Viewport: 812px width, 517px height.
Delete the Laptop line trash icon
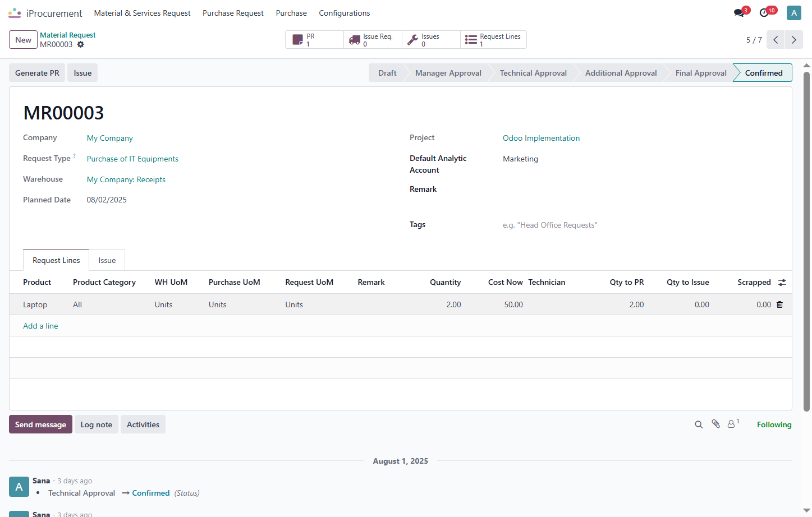click(x=779, y=304)
